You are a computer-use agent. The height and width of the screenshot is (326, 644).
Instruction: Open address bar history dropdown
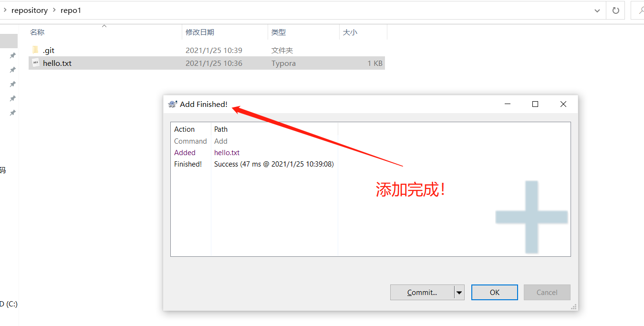[x=597, y=10]
